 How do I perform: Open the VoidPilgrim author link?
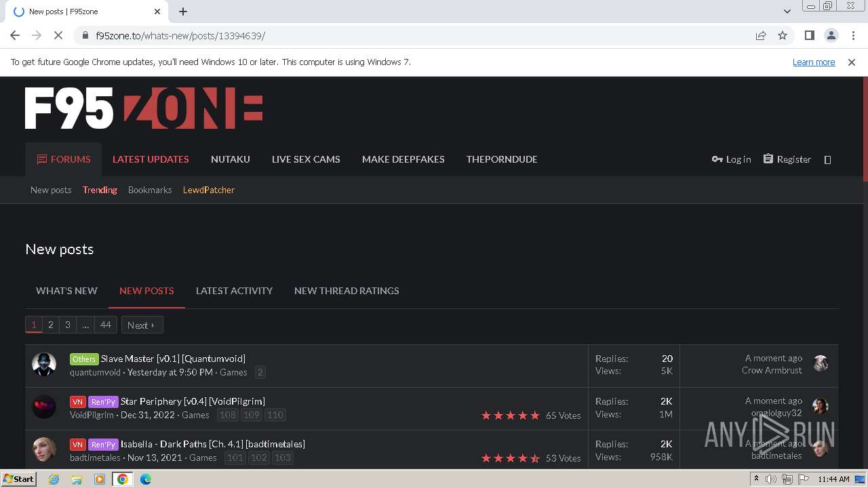92,415
